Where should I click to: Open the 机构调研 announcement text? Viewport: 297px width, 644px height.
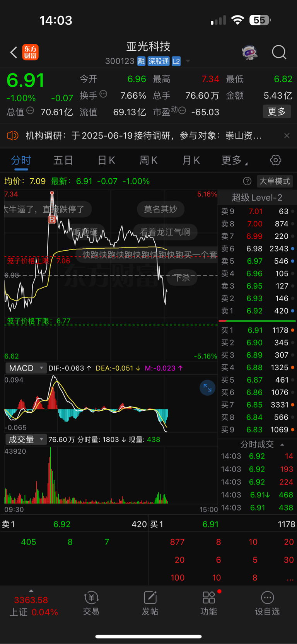[143, 135]
